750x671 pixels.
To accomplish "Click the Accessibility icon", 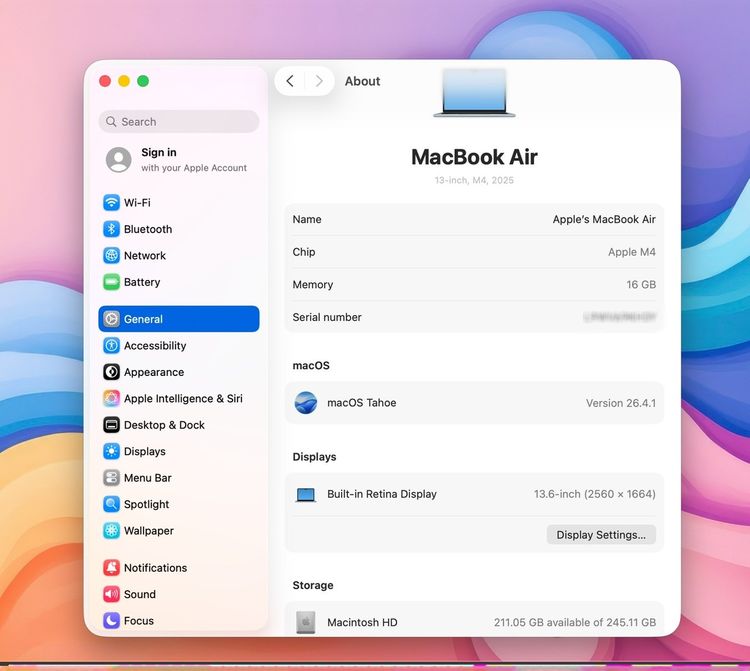I will [x=111, y=345].
